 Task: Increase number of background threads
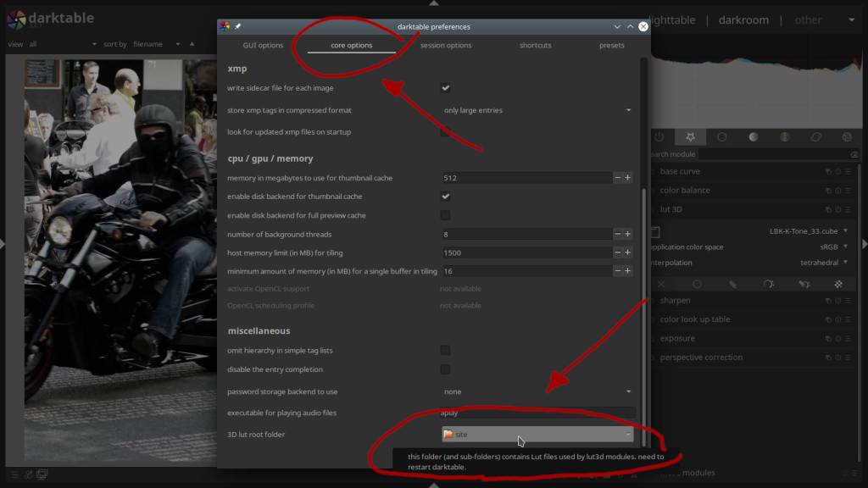coord(628,234)
